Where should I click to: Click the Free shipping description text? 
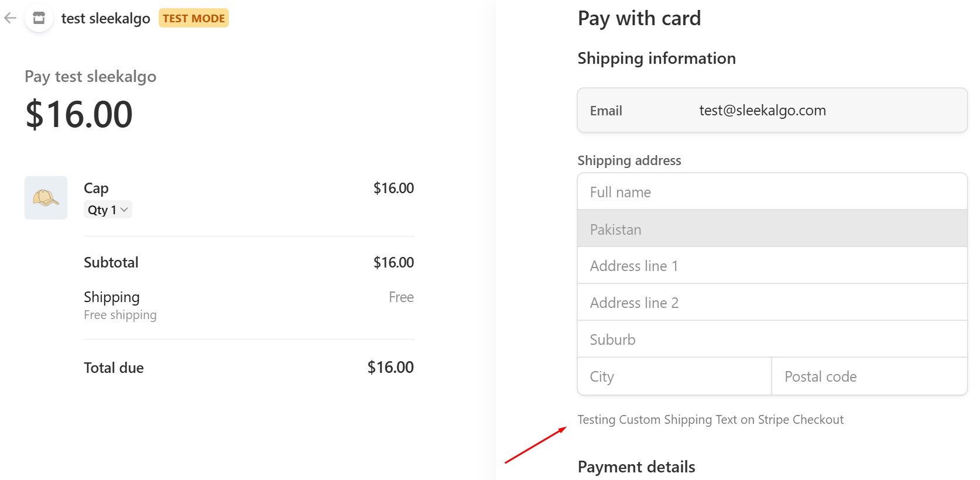(120, 315)
